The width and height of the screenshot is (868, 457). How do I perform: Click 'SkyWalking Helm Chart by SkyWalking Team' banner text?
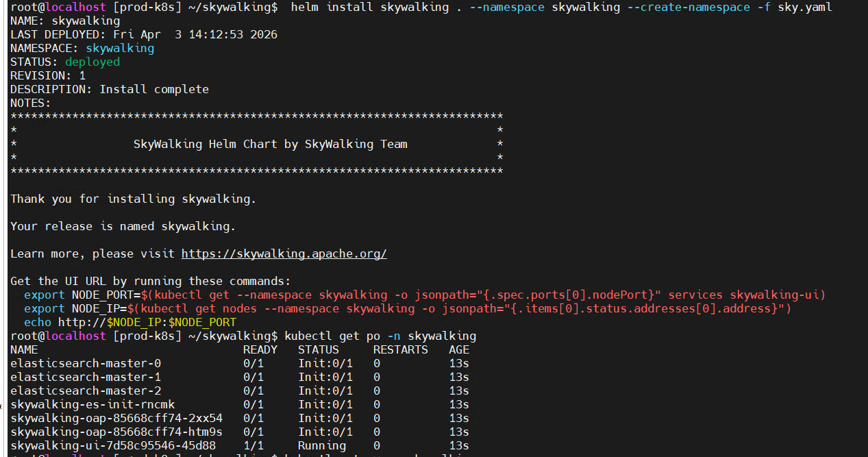(271, 144)
